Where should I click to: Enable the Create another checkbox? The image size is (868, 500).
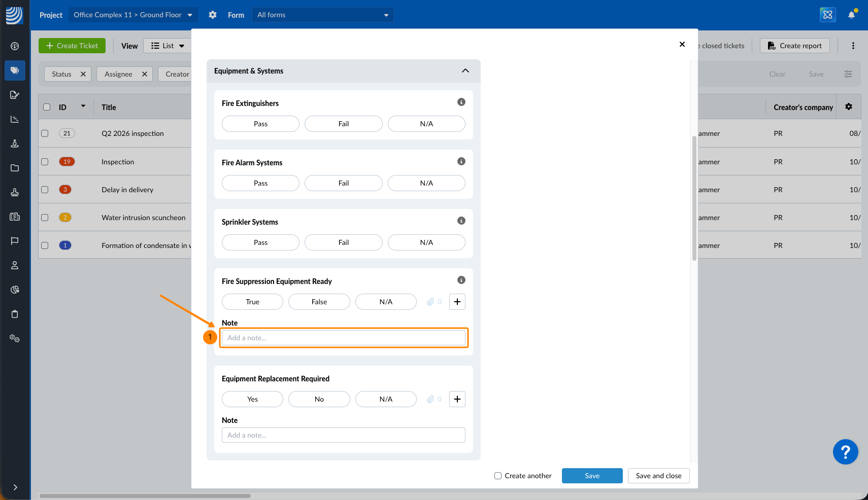click(x=498, y=476)
